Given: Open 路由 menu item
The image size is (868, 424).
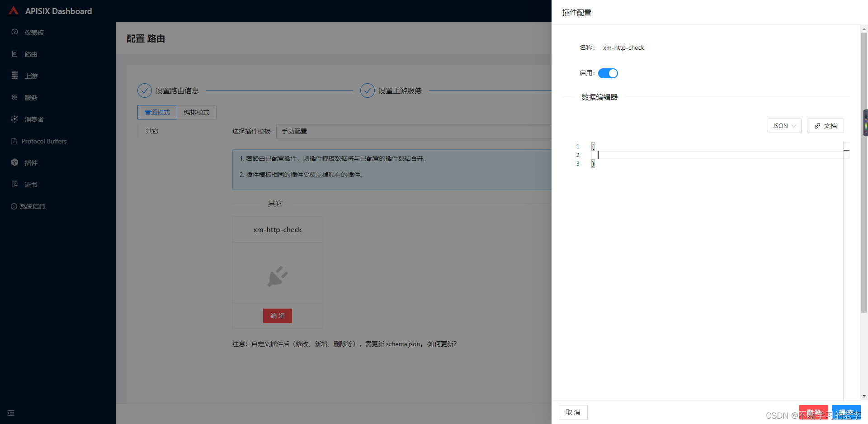Looking at the screenshot, I should pos(58,54).
